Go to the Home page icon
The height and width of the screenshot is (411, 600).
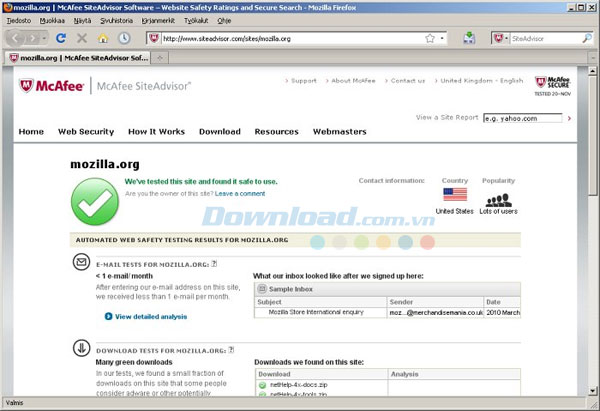[103, 38]
